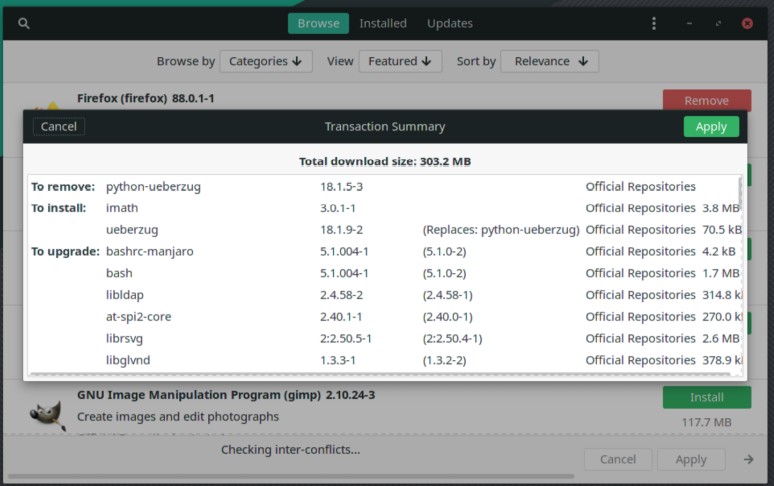Click the Transaction Summary title
Viewport: 774px width, 486px height.
tap(385, 126)
